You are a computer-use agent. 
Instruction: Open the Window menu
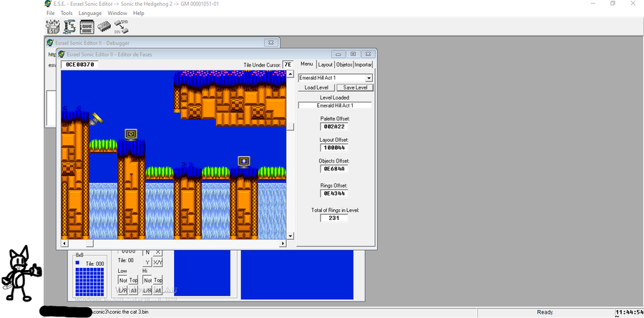click(x=117, y=13)
